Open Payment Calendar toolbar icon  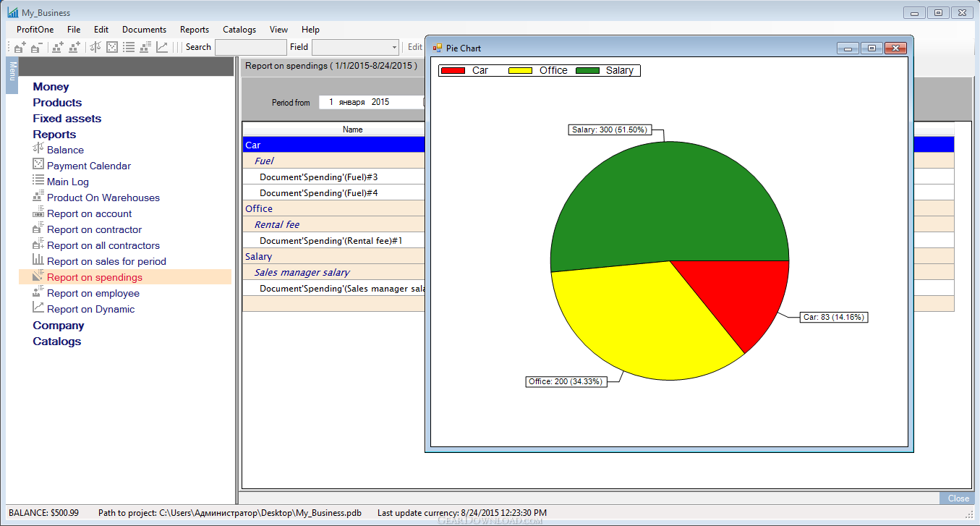[x=112, y=47]
